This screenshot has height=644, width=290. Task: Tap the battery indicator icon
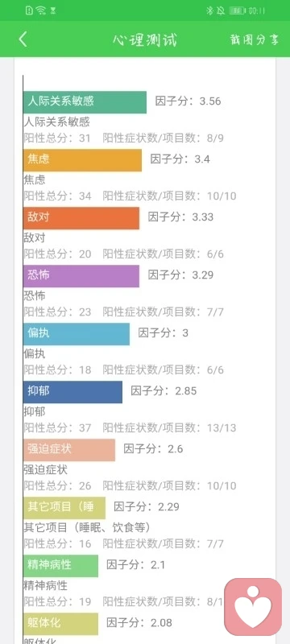tap(237, 10)
